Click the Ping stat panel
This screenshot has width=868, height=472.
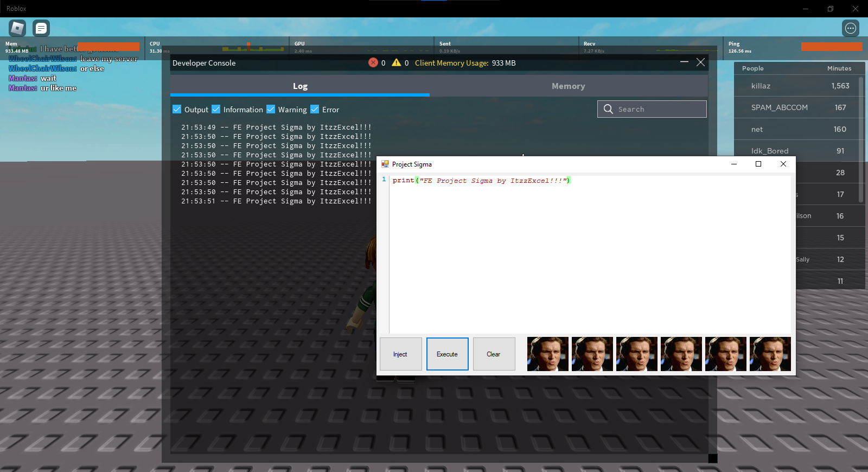(x=795, y=48)
